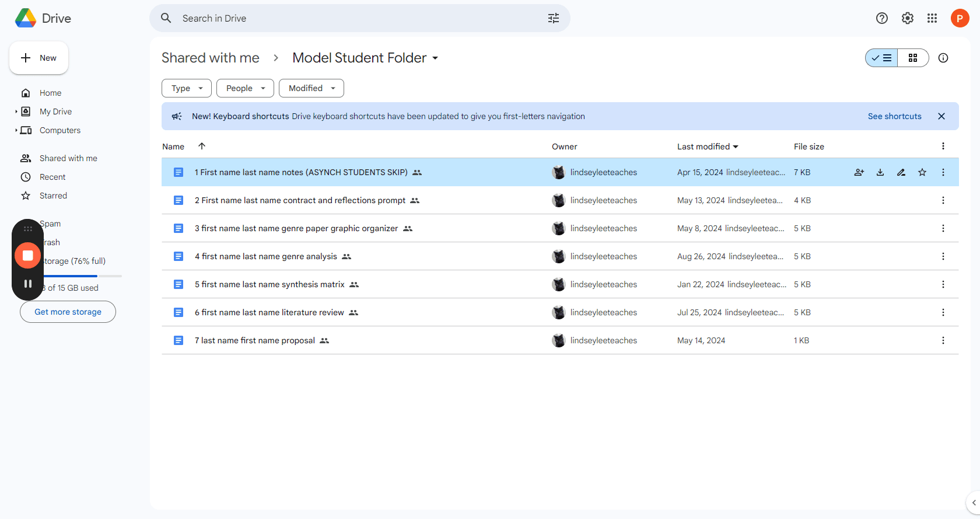View folder details info icon

click(x=943, y=58)
